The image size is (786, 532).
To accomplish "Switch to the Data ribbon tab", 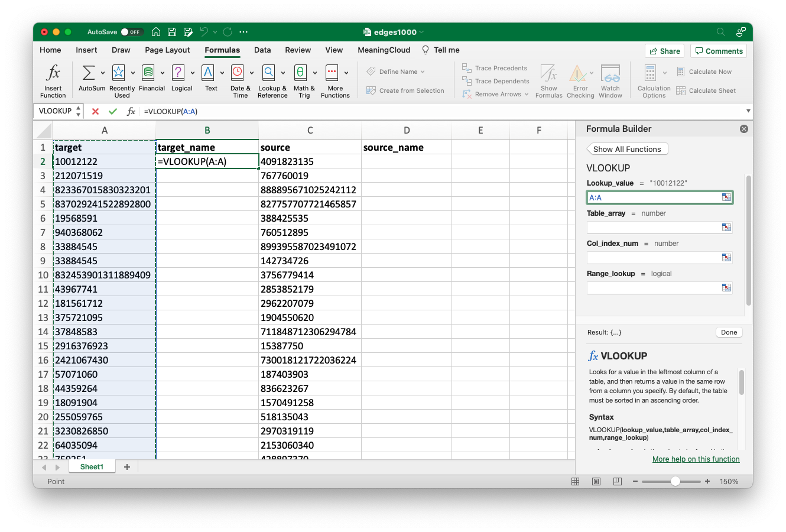I will click(x=262, y=50).
